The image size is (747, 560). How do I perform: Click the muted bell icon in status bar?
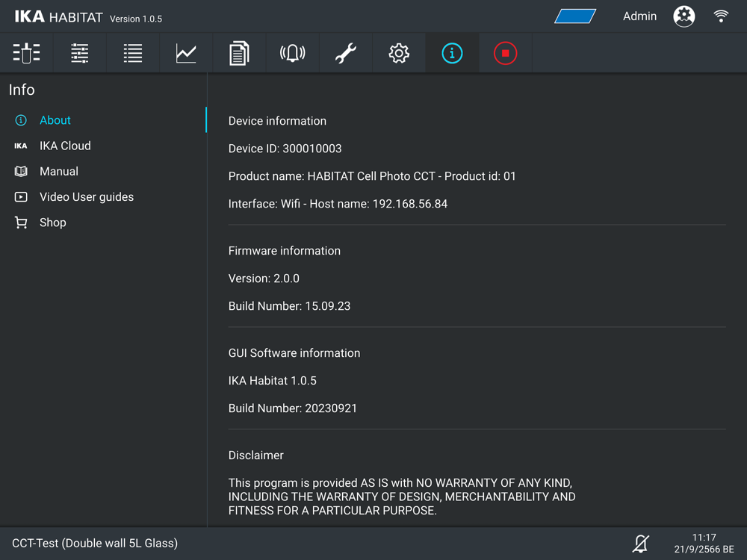tap(641, 544)
